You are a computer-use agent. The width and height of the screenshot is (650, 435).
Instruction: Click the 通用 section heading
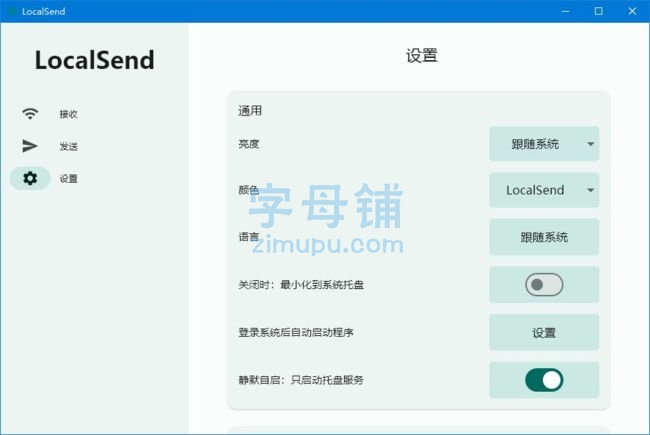tap(250, 111)
